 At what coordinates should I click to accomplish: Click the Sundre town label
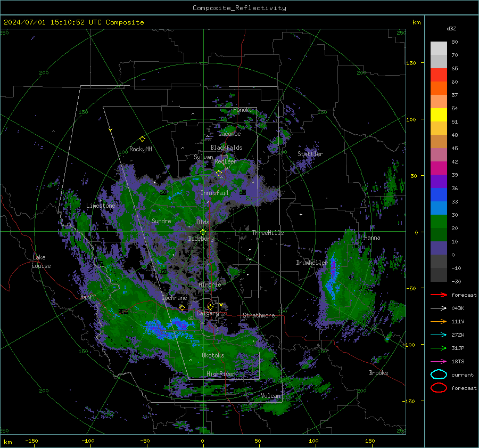click(x=161, y=221)
